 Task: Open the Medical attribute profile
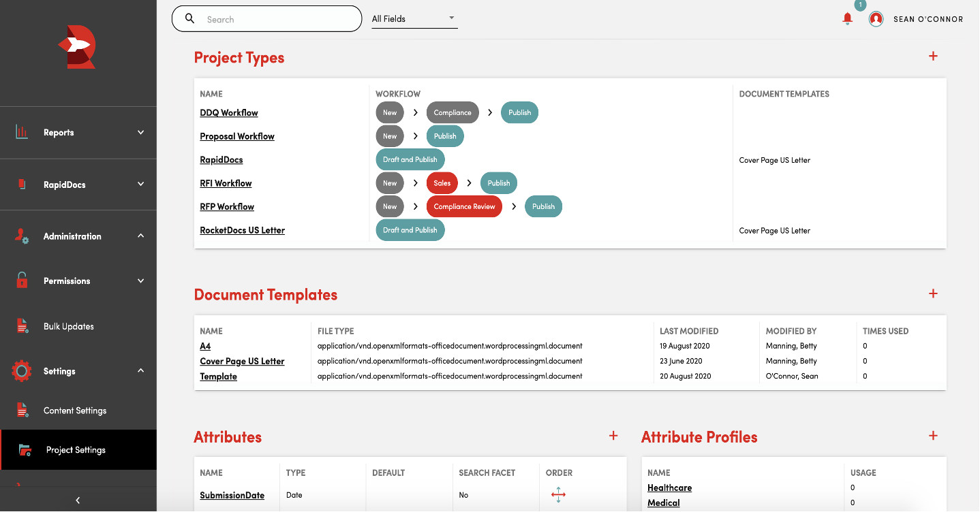(x=664, y=502)
